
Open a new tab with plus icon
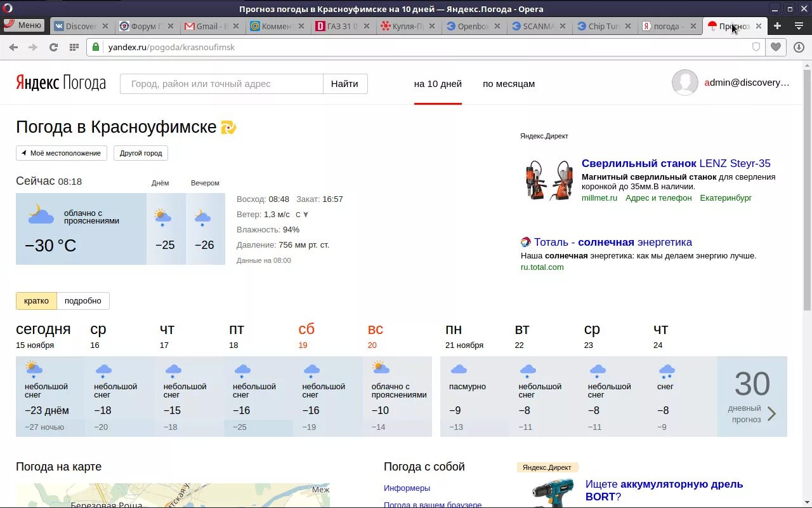pos(777,26)
